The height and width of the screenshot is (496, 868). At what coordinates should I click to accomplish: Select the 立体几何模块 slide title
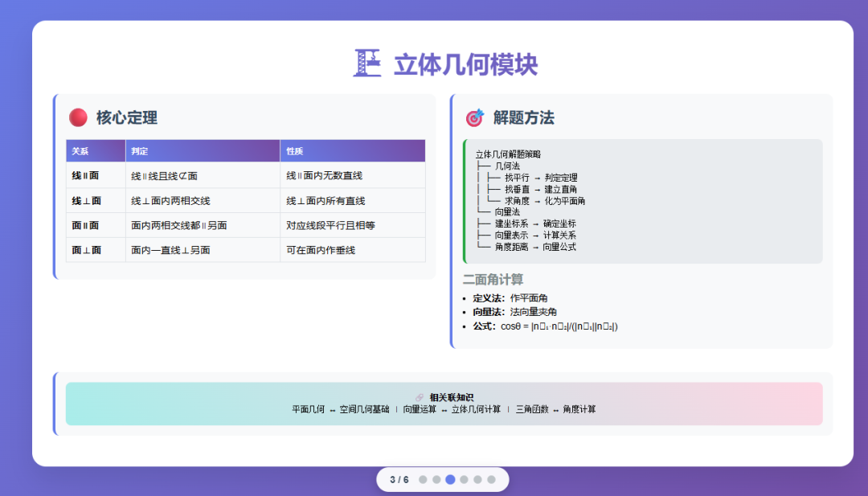pos(465,64)
